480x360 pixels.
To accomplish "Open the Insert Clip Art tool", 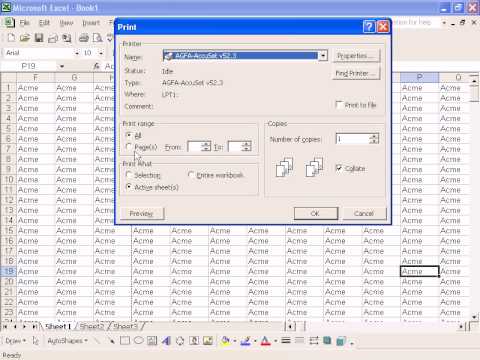I will [194, 341].
